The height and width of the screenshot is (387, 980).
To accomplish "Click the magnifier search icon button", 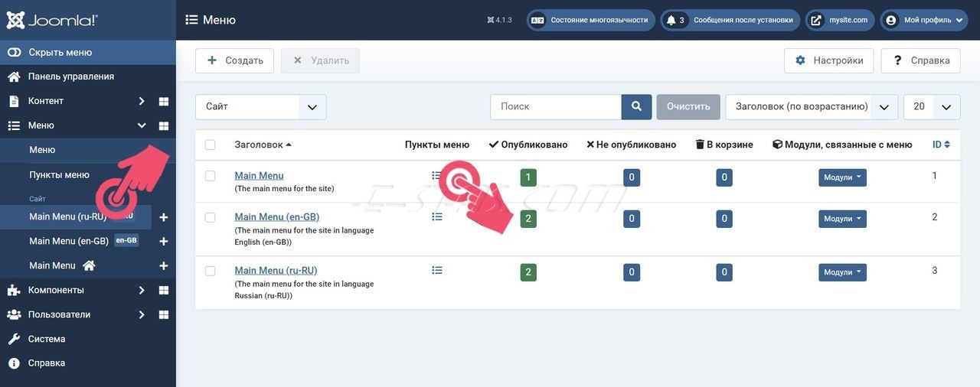I will point(636,107).
